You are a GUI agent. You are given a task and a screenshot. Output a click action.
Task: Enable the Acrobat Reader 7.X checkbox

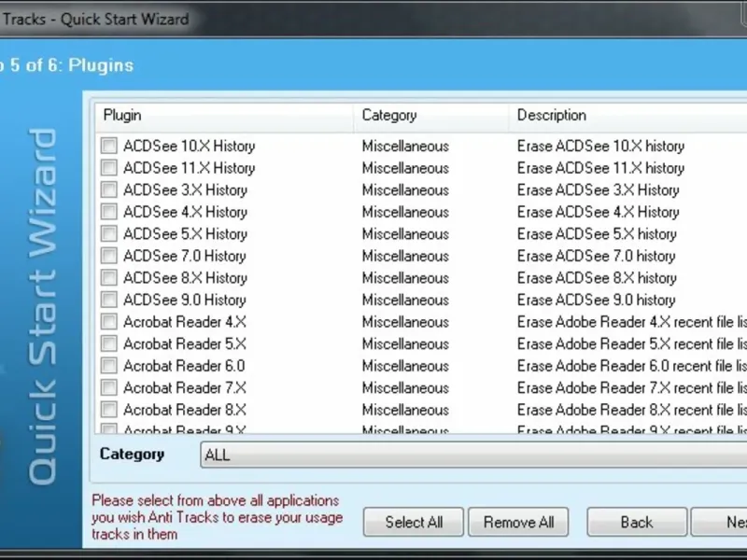pyautogui.click(x=109, y=387)
